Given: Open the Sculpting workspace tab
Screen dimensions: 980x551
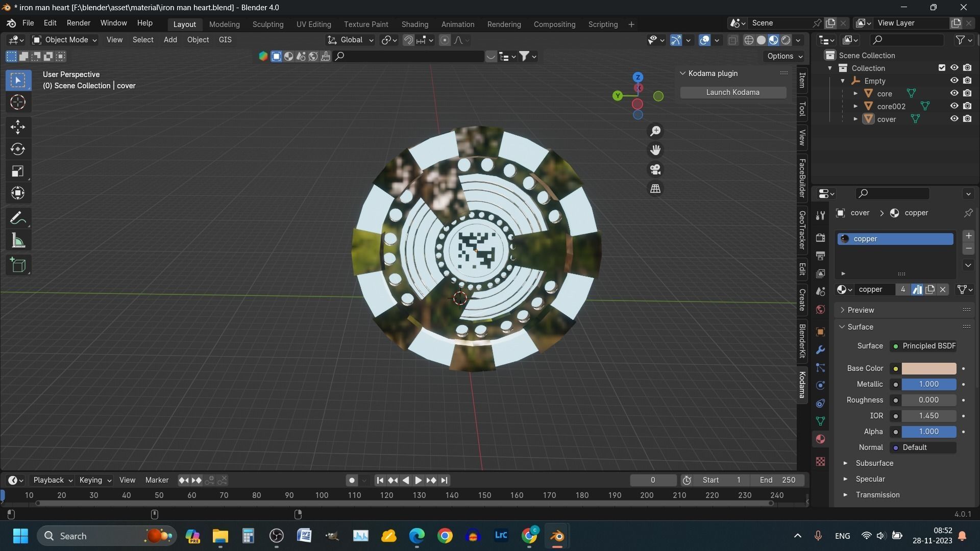Looking at the screenshot, I should click(x=267, y=24).
